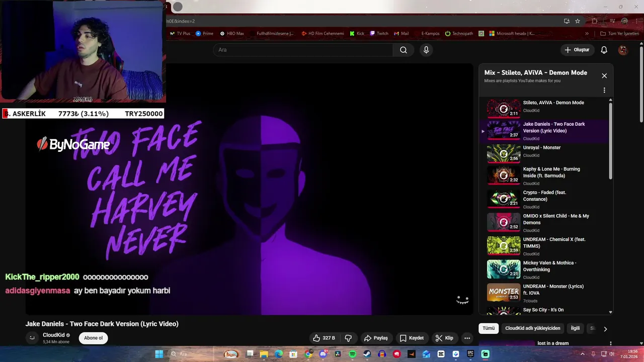The width and height of the screenshot is (644, 362).
Task: Open the Mail bookmark
Action: pyautogui.click(x=401, y=34)
